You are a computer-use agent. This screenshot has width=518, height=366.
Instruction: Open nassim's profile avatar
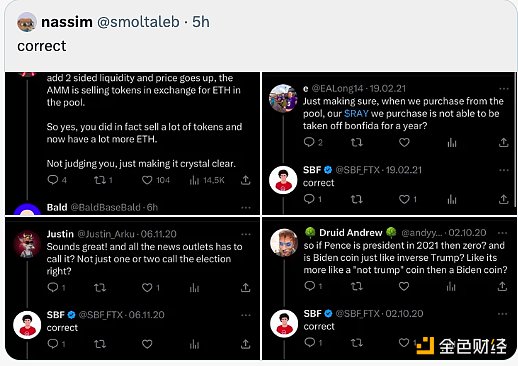pyautogui.click(x=27, y=22)
